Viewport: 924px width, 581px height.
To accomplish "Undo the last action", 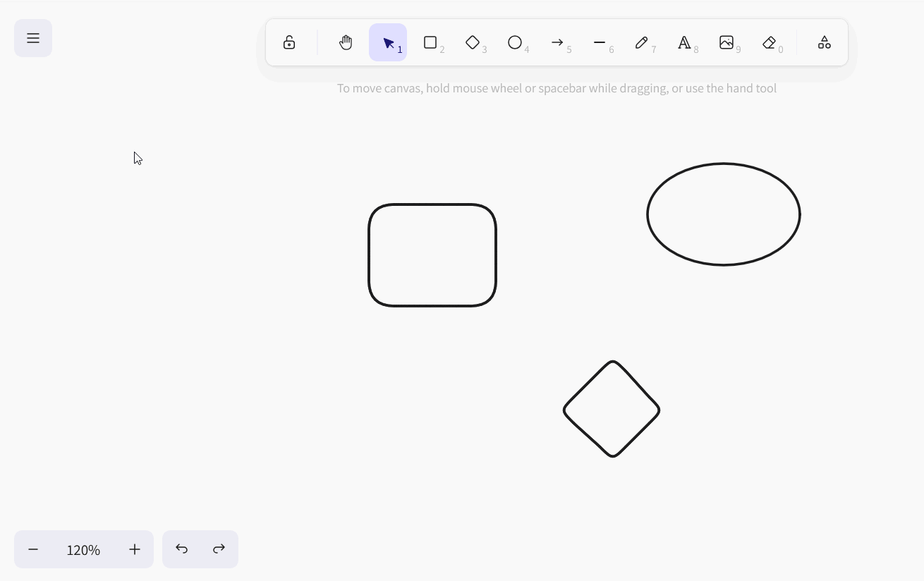I will point(182,549).
